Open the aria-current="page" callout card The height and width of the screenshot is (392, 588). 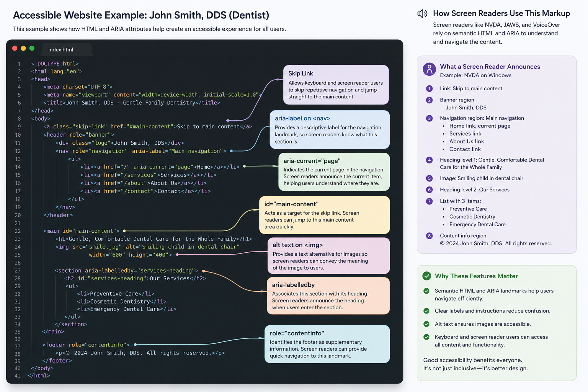(334, 172)
